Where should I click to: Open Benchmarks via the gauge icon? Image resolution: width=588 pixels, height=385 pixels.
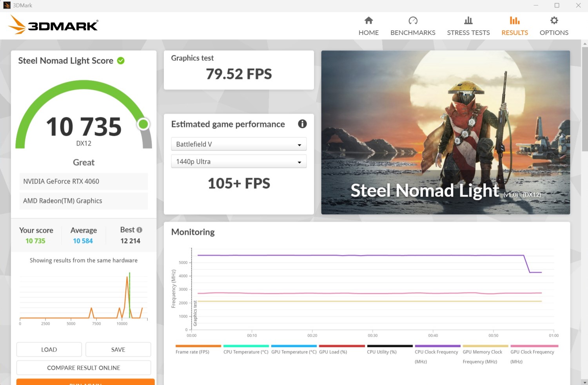click(413, 20)
